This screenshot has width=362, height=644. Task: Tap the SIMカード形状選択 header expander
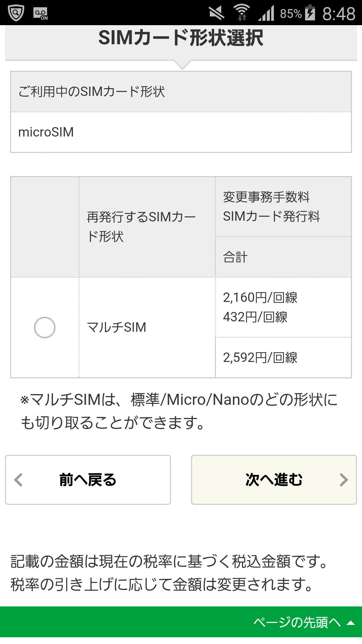click(181, 42)
